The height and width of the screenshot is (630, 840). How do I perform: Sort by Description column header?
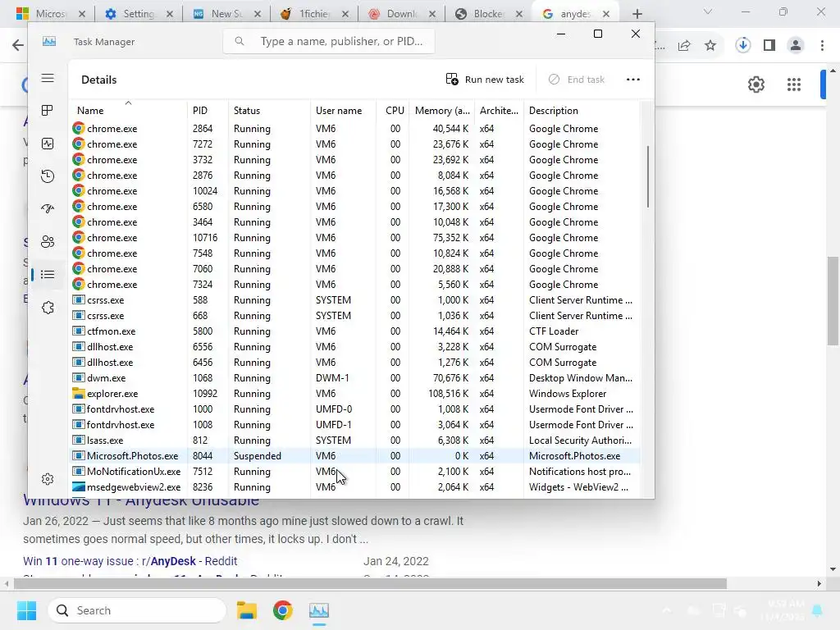(x=582, y=111)
